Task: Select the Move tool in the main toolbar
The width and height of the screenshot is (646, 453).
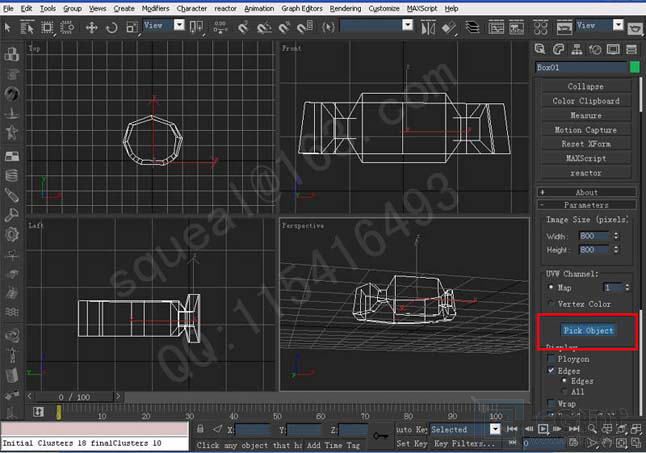Action: tap(92, 27)
